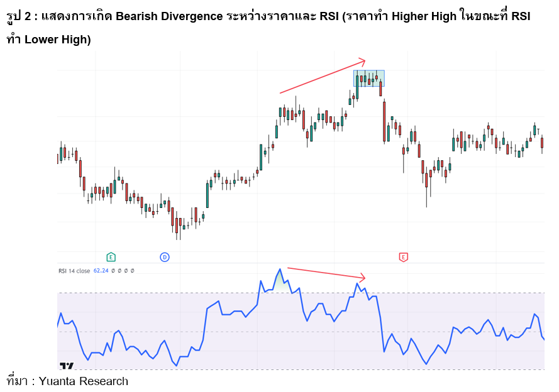The width and height of the screenshot is (559, 392).
Task: Open more options for the RSI indicator
Action: pyautogui.click(x=133, y=270)
